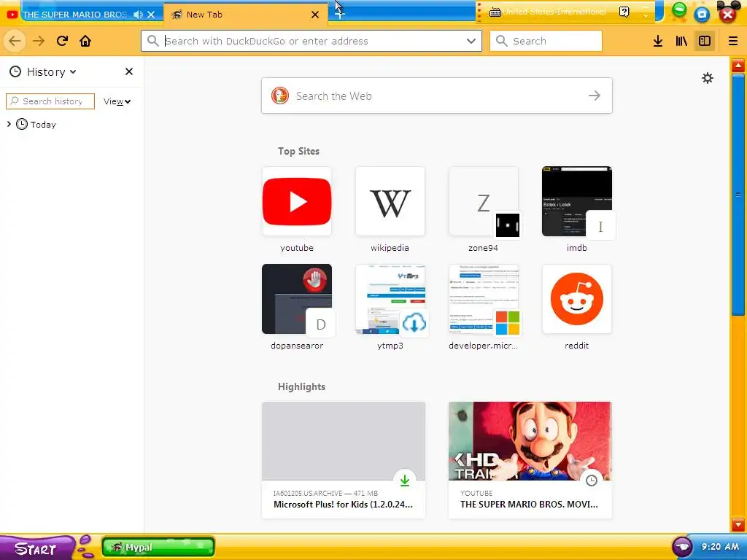Submit web search with arrow button

pyautogui.click(x=594, y=96)
